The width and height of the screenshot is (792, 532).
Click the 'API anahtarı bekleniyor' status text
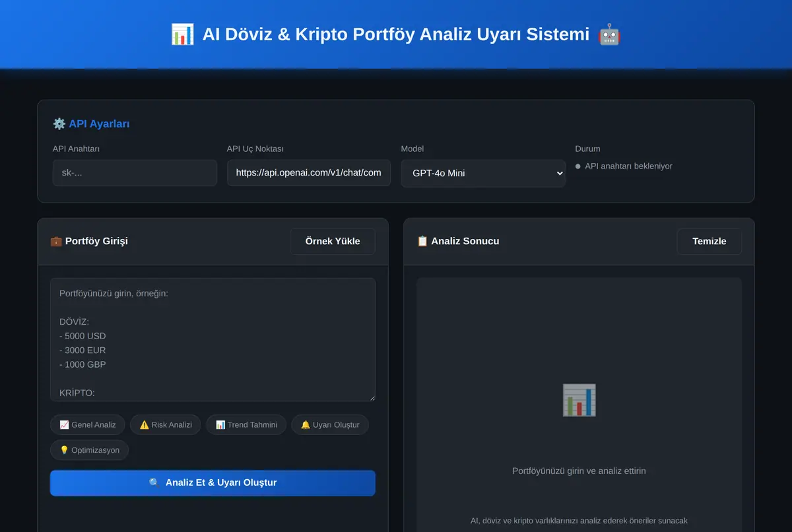pos(628,166)
